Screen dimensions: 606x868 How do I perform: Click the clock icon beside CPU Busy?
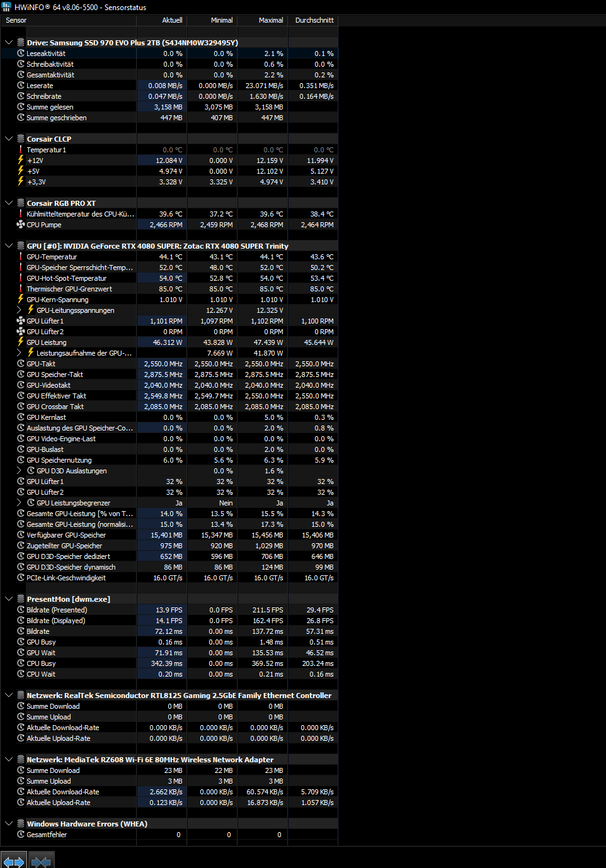[21, 663]
